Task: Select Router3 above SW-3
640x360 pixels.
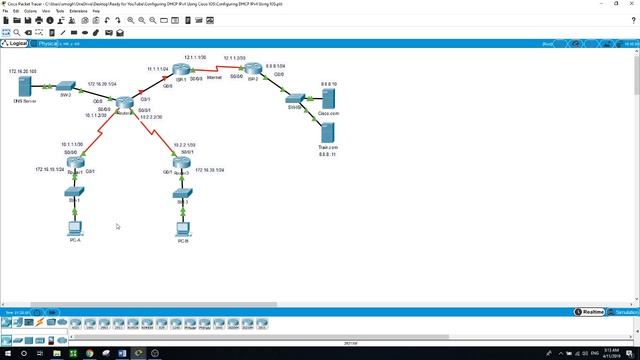Action: [x=182, y=163]
